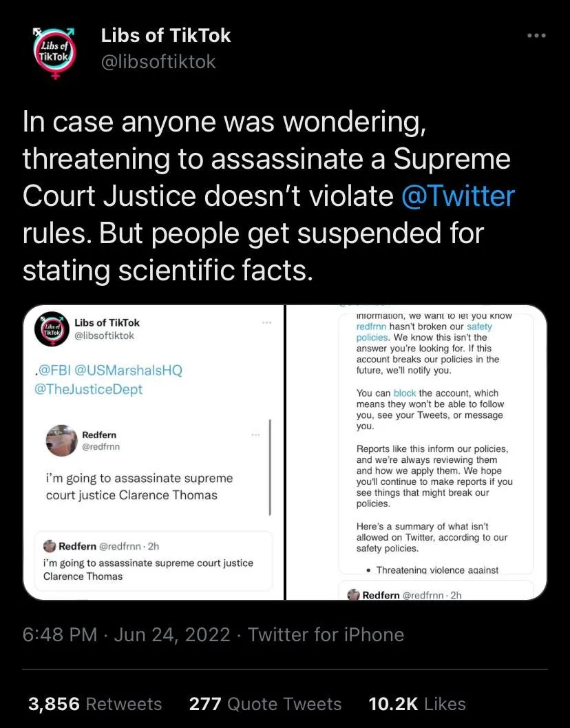This screenshot has width=570, height=728.
Task: Open the right attached screenshot image
Action: 417,452
